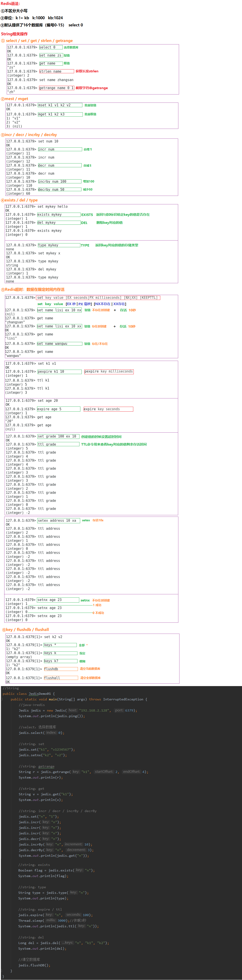Click the underlined "getrange" in the comment

(46, 766)
